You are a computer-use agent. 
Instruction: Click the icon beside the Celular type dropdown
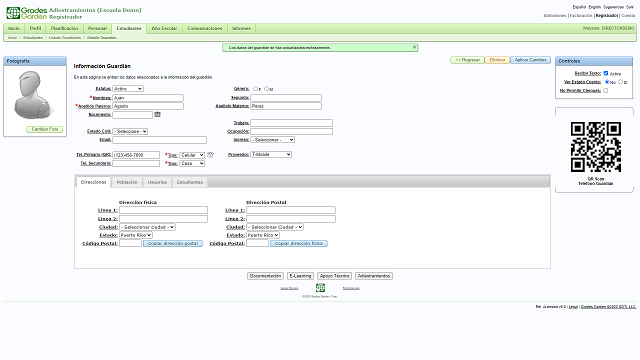coord(210,155)
